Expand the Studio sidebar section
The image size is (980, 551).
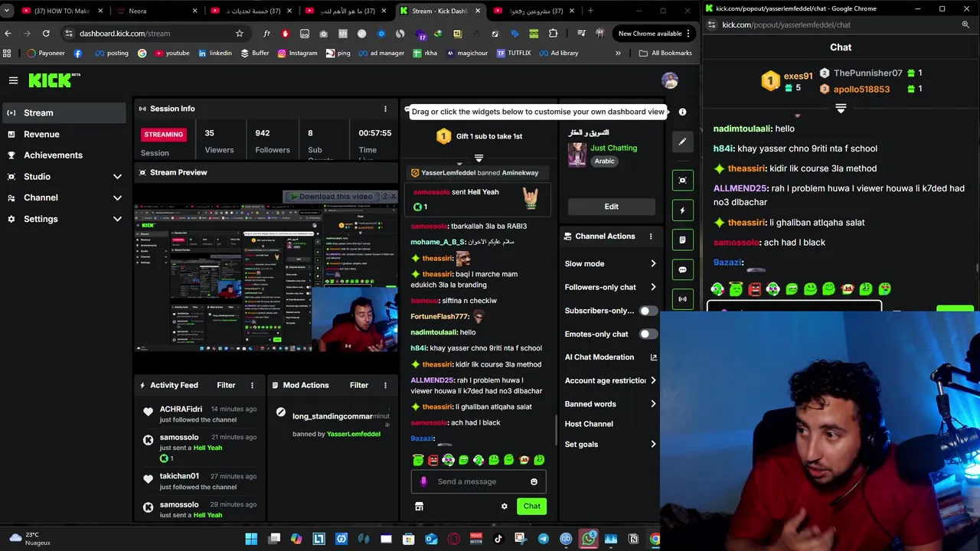[117, 177]
